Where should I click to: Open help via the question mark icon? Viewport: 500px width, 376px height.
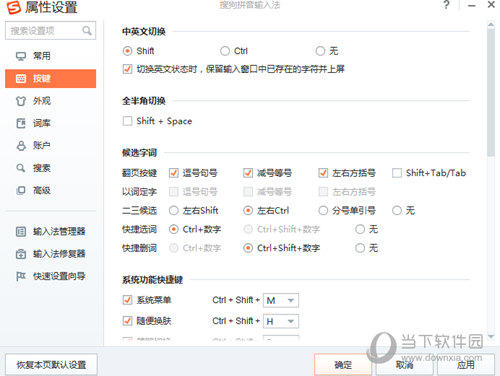tap(446, 5)
